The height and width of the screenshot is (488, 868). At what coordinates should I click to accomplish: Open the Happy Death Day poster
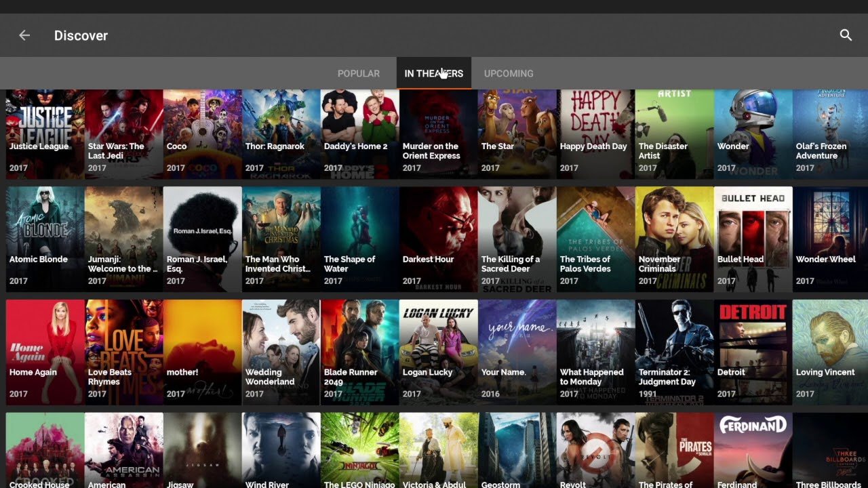pos(595,134)
